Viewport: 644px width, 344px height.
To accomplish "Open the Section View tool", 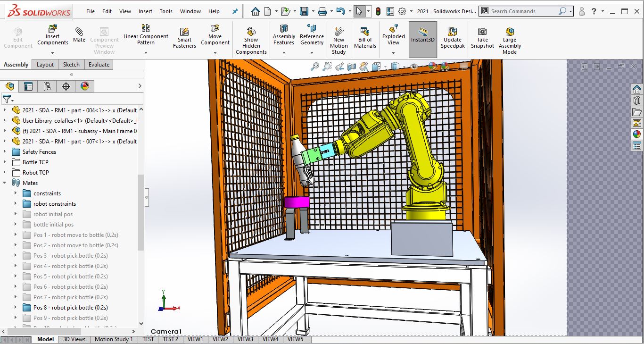I will (x=351, y=67).
